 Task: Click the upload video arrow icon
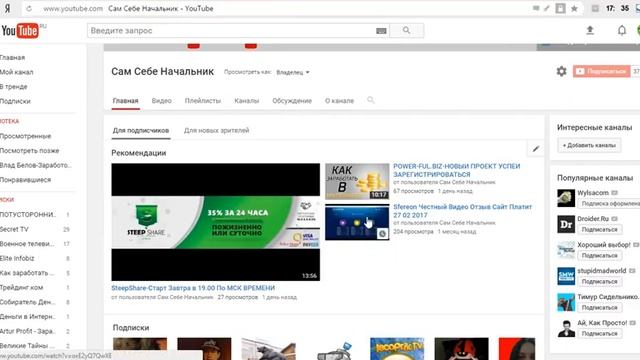tap(590, 30)
